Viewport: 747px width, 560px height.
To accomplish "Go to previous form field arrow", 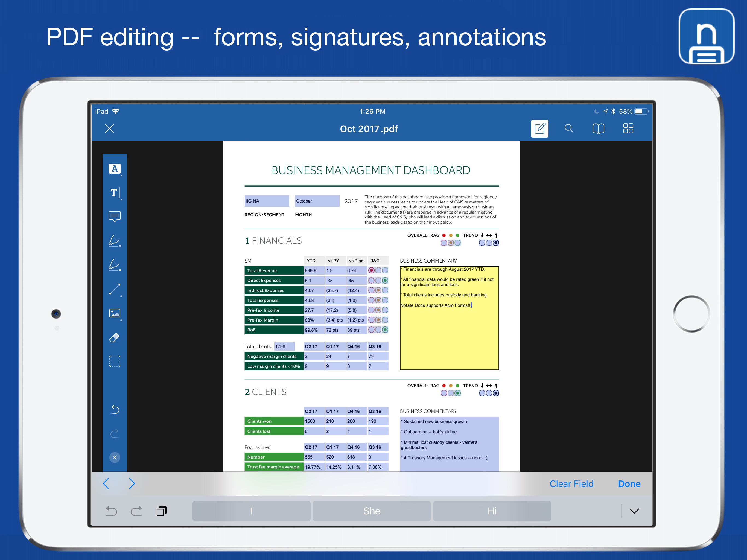I will click(106, 483).
